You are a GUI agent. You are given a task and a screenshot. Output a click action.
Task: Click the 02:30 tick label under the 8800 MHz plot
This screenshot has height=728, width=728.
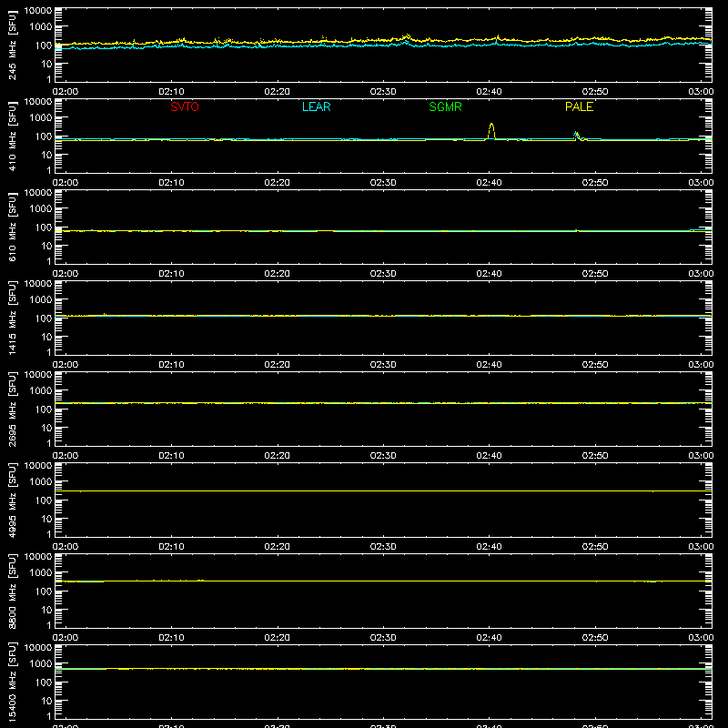click(383, 638)
